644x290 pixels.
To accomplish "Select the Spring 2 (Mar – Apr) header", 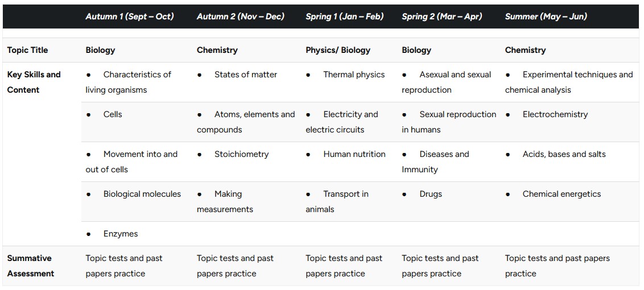I will (x=442, y=16).
